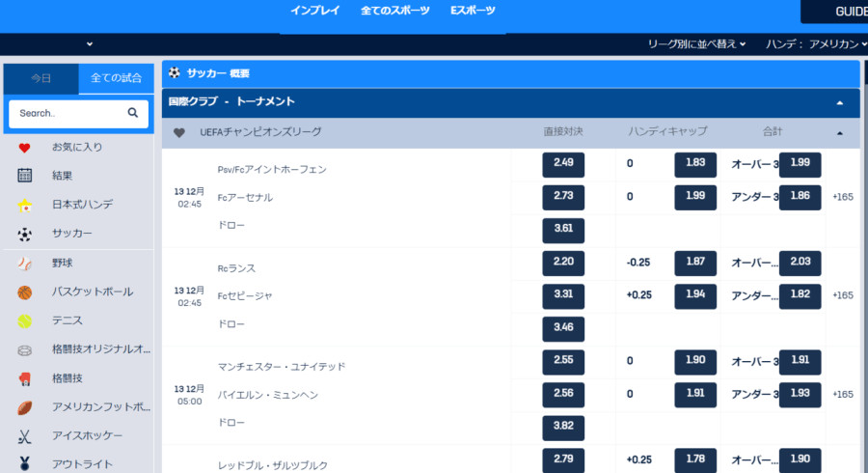
Task: Open the ハンデ: アメリカン dropdown
Action: [816, 43]
